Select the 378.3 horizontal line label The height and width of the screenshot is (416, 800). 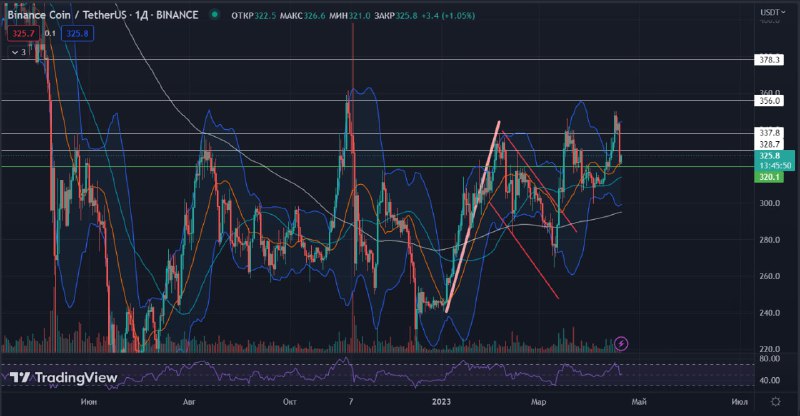click(x=769, y=60)
